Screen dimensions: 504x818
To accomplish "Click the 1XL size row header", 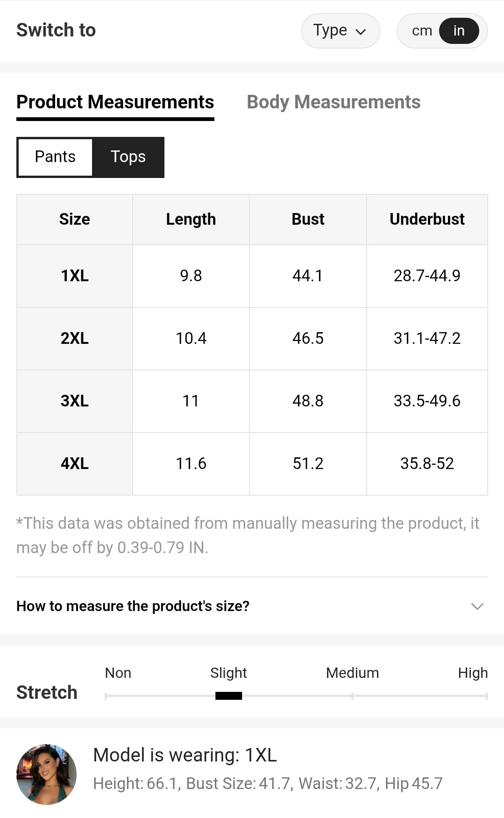I will 75,276.
